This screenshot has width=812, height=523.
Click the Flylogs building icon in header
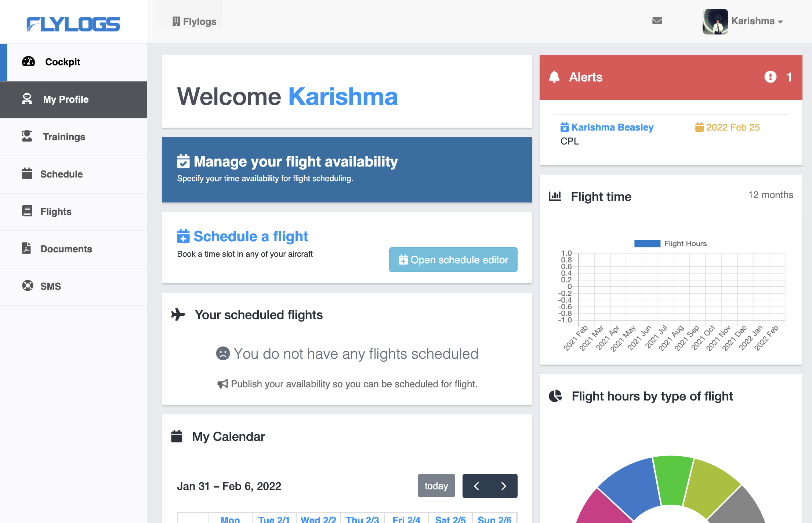tap(176, 22)
